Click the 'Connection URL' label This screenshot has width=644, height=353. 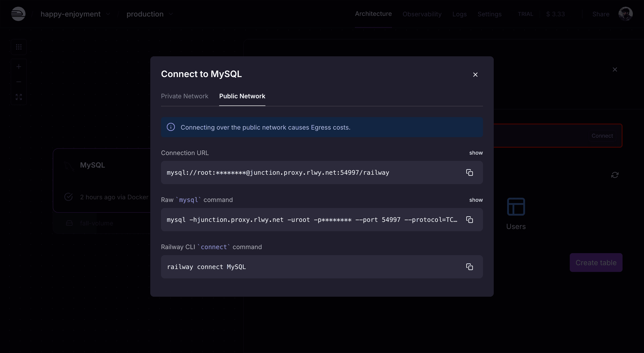point(185,153)
